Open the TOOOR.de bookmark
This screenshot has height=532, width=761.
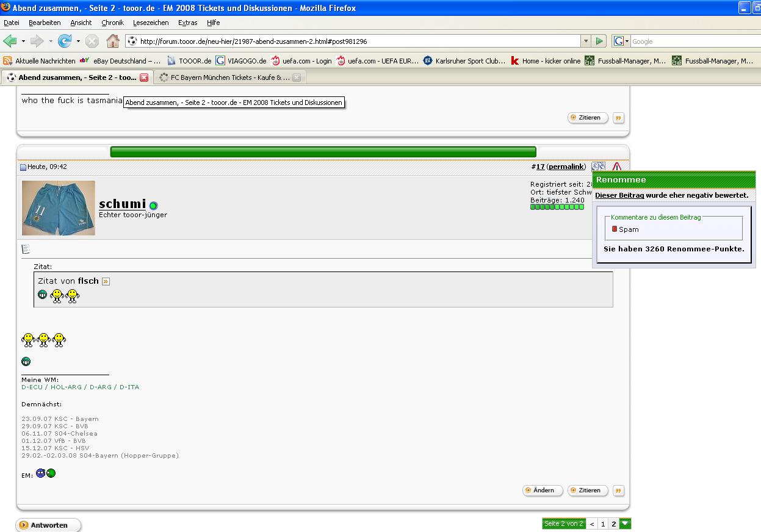pos(189,60)
